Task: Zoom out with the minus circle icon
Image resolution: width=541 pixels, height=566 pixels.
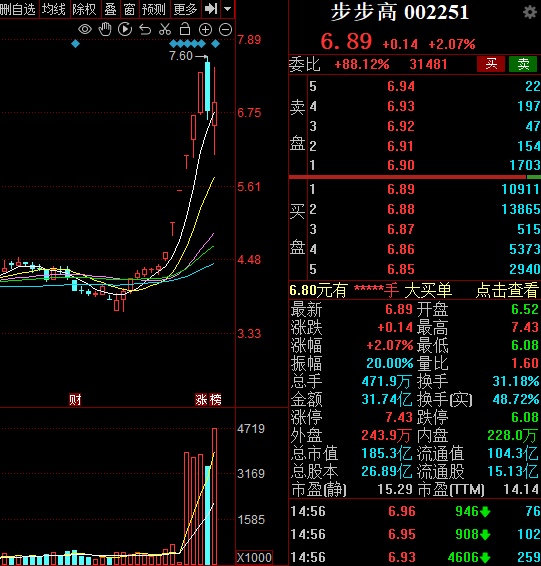Action: tap(226, 30)
